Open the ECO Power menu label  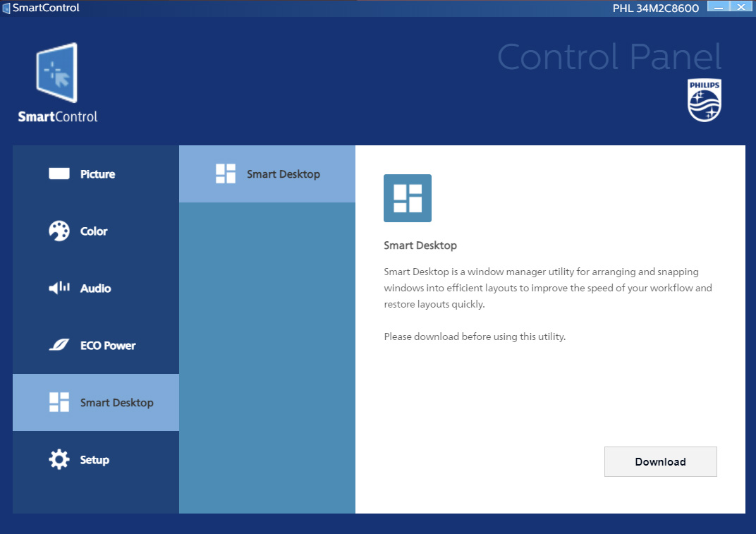108,346
